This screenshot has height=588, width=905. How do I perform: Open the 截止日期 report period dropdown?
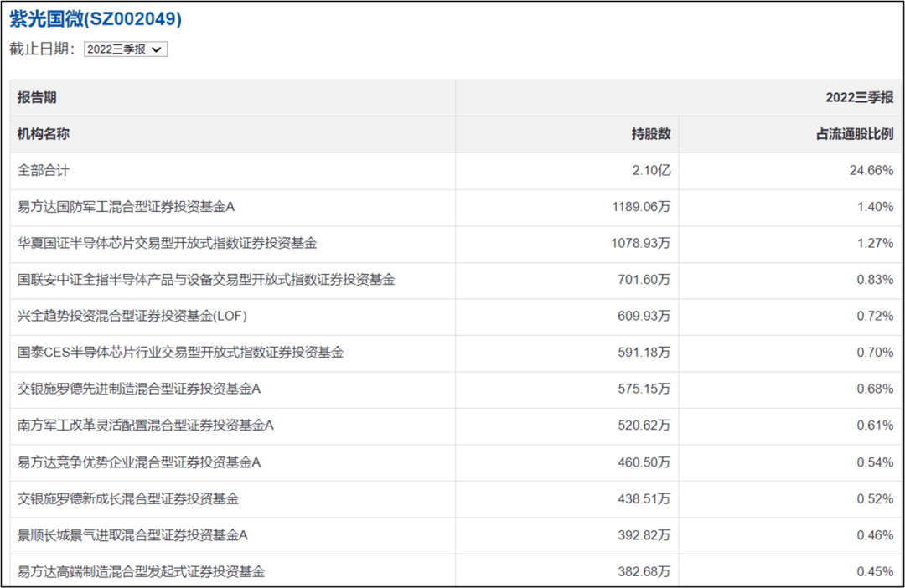click(126, 49)
